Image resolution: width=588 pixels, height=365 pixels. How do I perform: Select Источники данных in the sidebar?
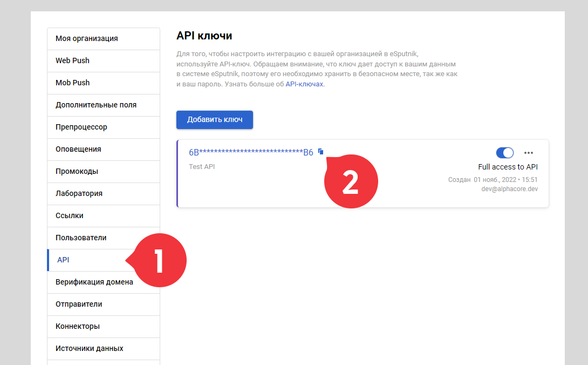[104, 349]
